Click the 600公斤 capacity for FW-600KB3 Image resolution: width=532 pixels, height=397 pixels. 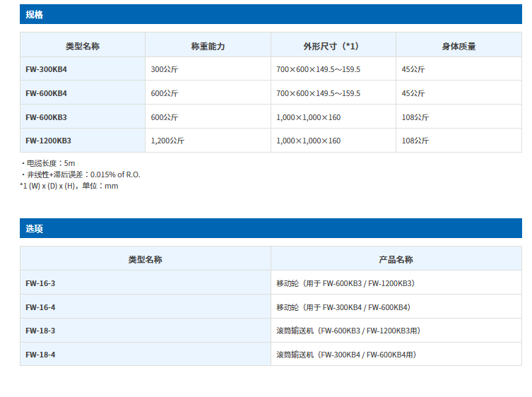pos(208,117)
